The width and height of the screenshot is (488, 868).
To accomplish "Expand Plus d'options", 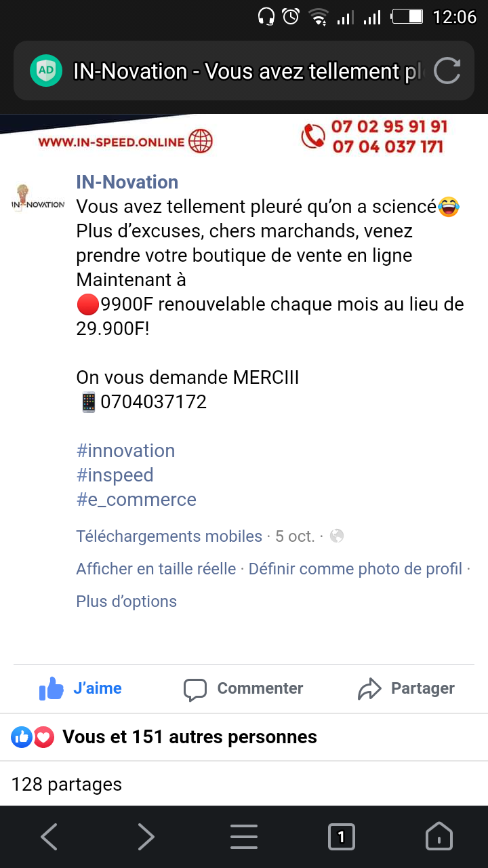I will (x=126, y=601).
